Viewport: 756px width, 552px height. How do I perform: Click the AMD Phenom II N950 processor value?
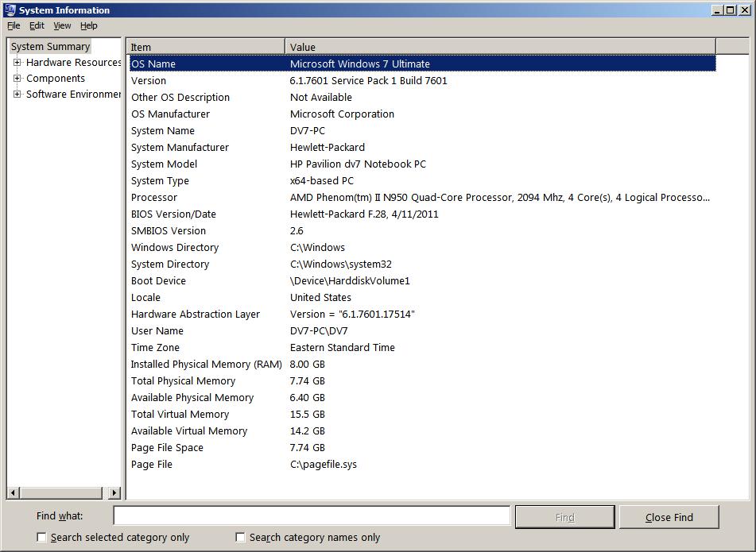click(x=499, y=198)
